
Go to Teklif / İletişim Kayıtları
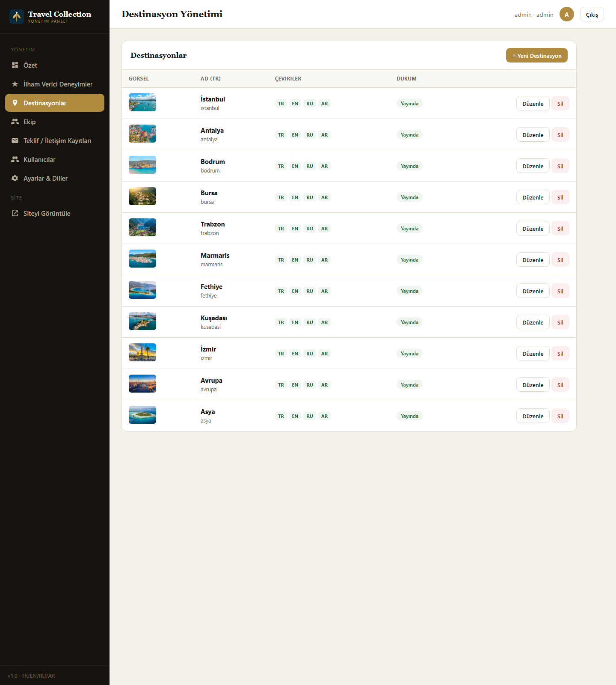[55, 140]
